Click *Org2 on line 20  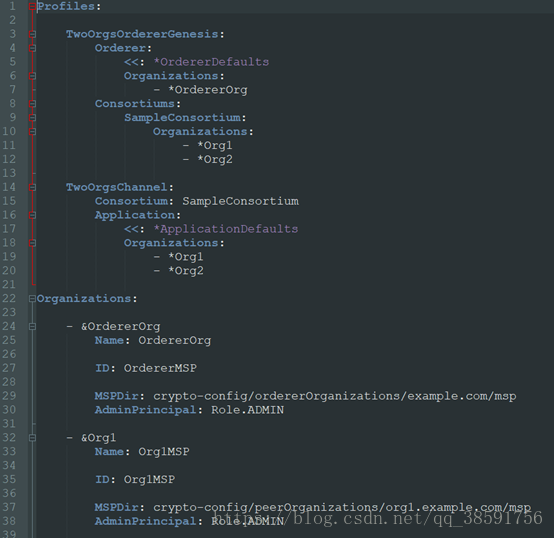click(x=185, y=271)
